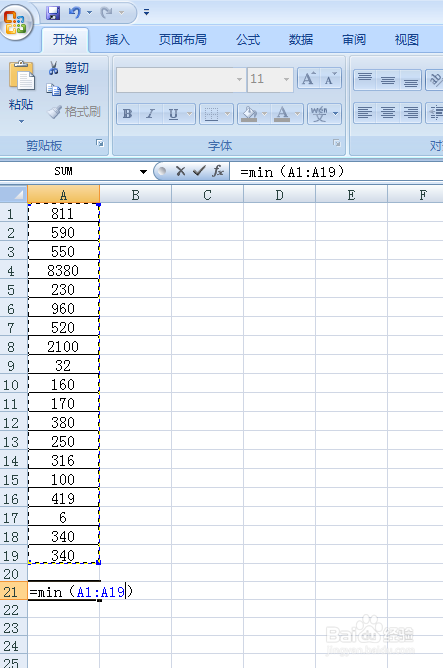Open the 视图 ribbon tab
The width and height of the screenshot is (443, 668).
[x=406, y=40]
